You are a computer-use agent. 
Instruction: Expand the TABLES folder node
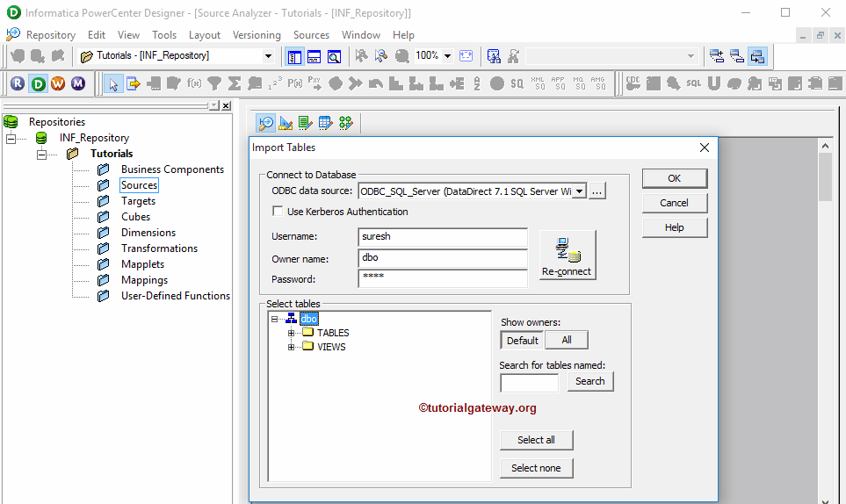click(x=292, y=333)
